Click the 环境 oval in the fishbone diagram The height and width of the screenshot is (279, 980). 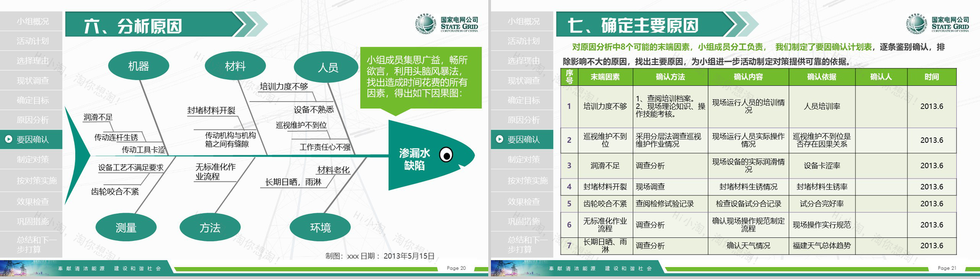(320, 227)
